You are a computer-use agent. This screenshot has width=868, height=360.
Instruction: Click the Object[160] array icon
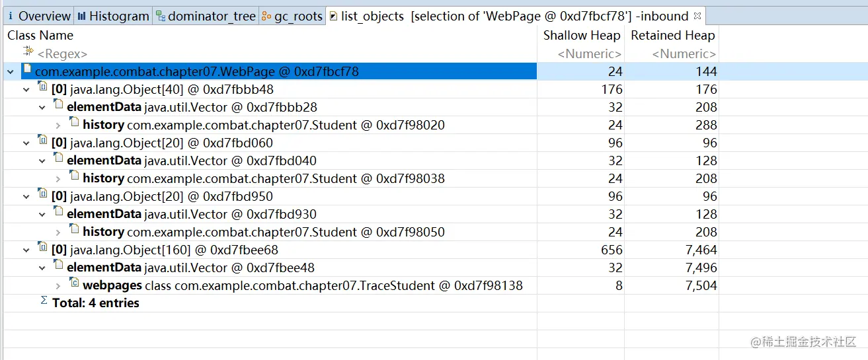coord(43,248)
